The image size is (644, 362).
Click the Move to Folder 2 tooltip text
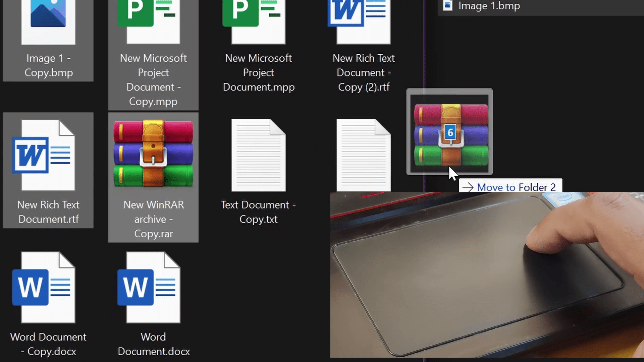pos(517,187)
